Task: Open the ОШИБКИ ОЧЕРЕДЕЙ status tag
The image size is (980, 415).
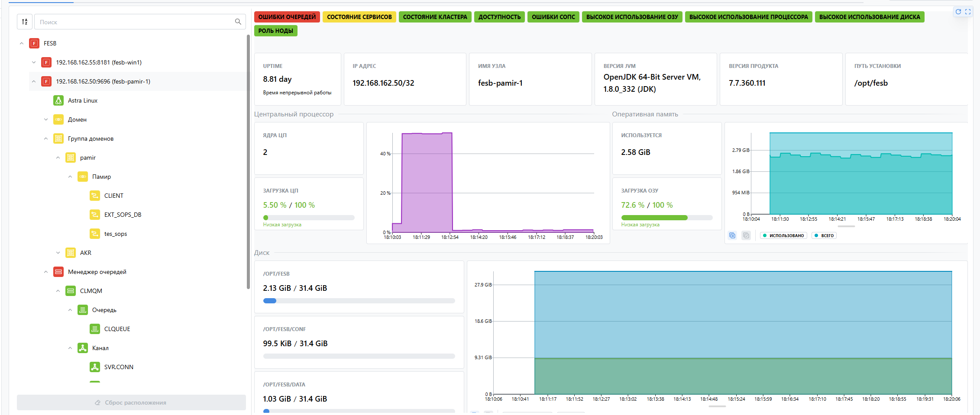Action: [287, 17]
